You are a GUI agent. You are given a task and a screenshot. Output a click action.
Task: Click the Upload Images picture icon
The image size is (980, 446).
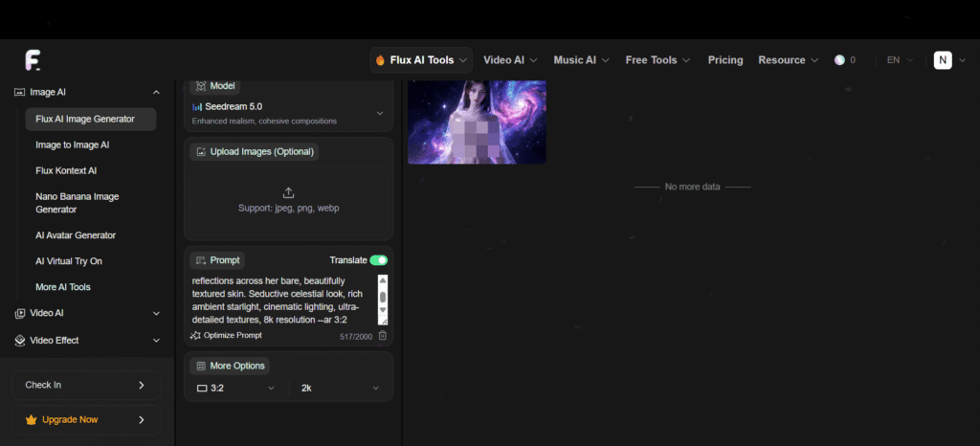click(201, 152)
